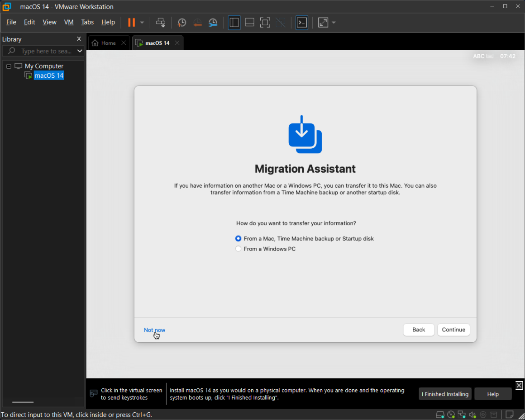Screen dimensions: 525x420
Task: Open the VM menu
Action: [69, 22]
